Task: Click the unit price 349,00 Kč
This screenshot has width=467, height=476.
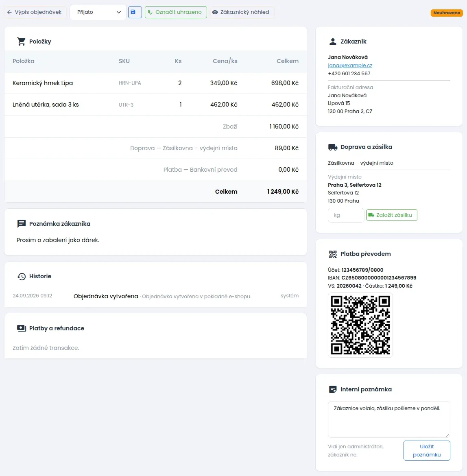Action: tap(224, 83)
